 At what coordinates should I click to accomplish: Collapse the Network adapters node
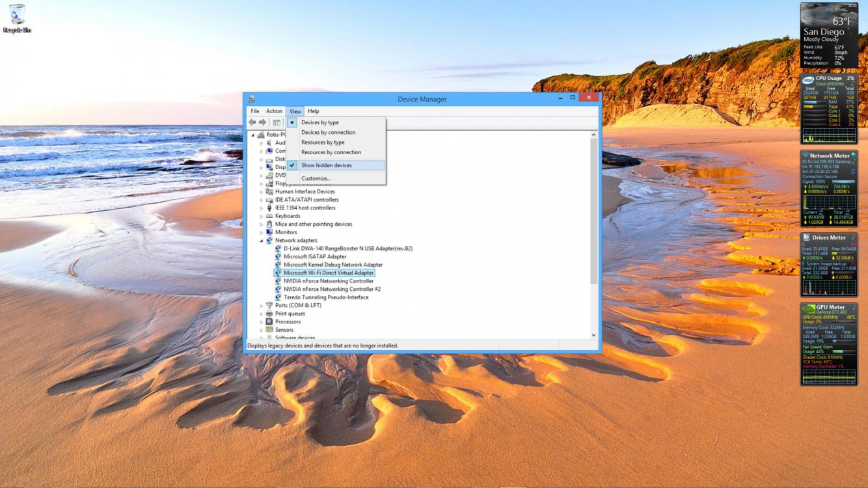pos(262,240)
